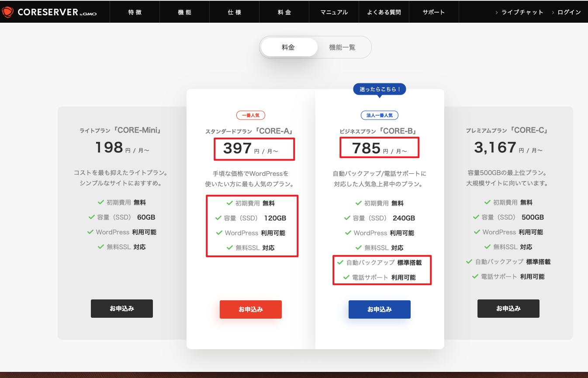588x378 pixels.
Task: Open the マニュアル navigation item
Action: 334,12
